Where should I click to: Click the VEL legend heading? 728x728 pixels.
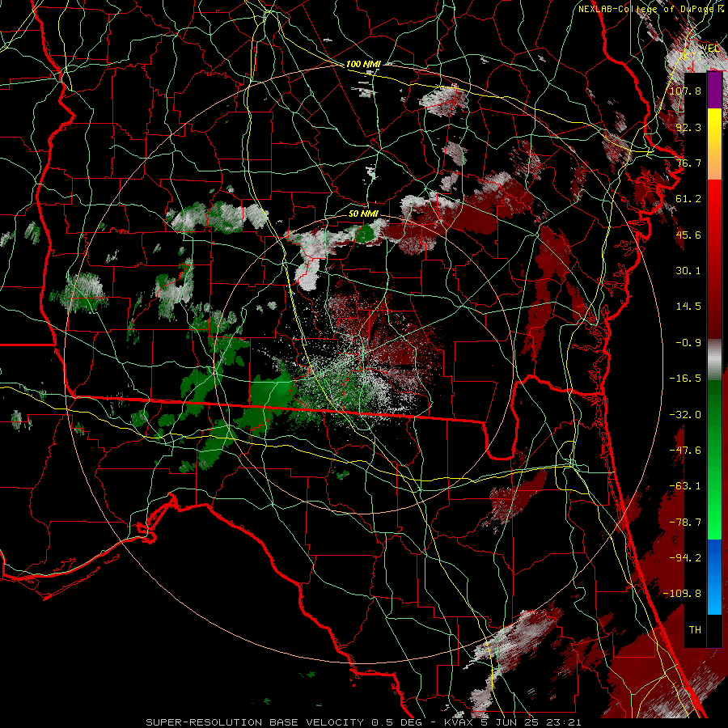(710, 49)
